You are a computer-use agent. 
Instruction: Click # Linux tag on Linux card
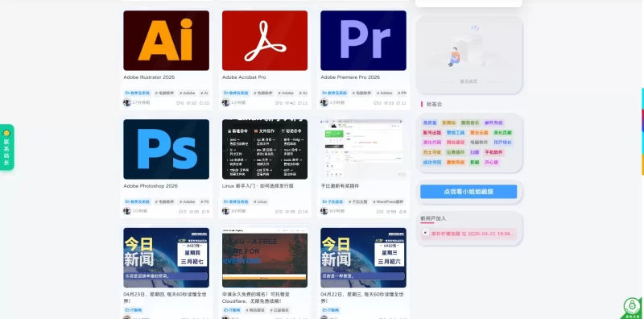click(x=260, y=202)
